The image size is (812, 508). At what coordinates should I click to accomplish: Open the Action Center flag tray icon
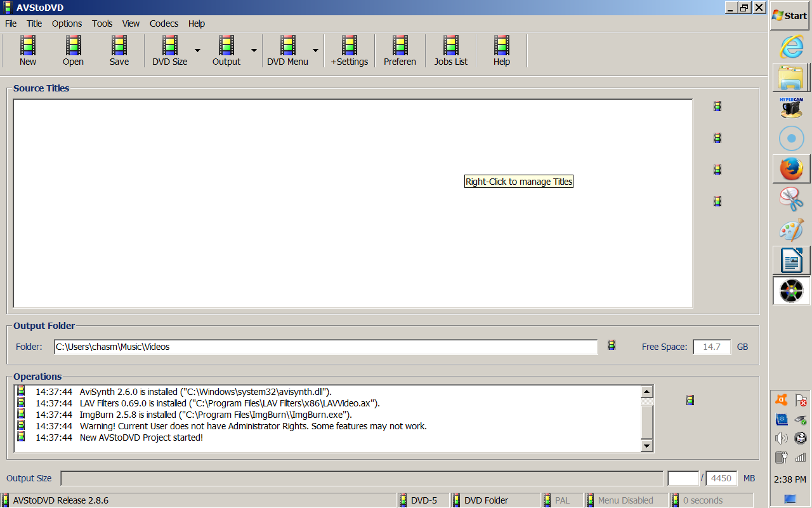tap(801, 400)
